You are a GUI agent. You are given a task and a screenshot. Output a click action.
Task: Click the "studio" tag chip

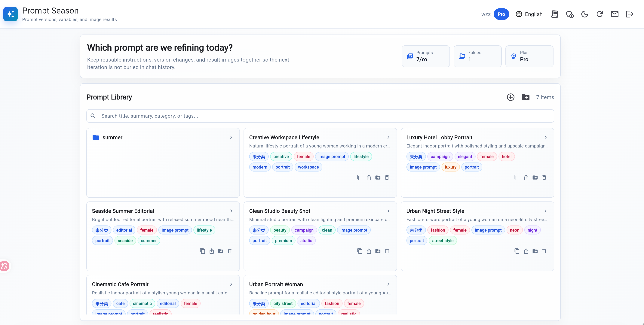click(x=306, y=241)
